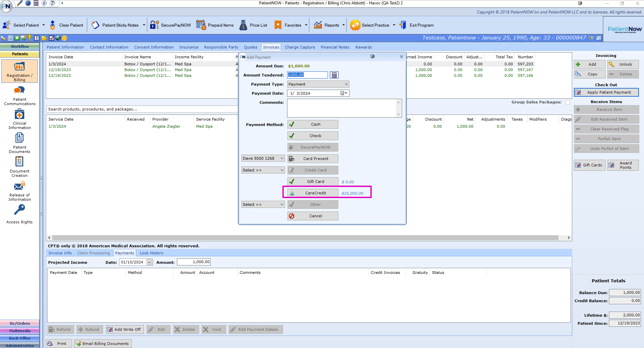Image resolution: width=644 pixels, height=348 pixels.
Task: Enable the Group Sales Packages checkbox
Action: tap(568, 102)
